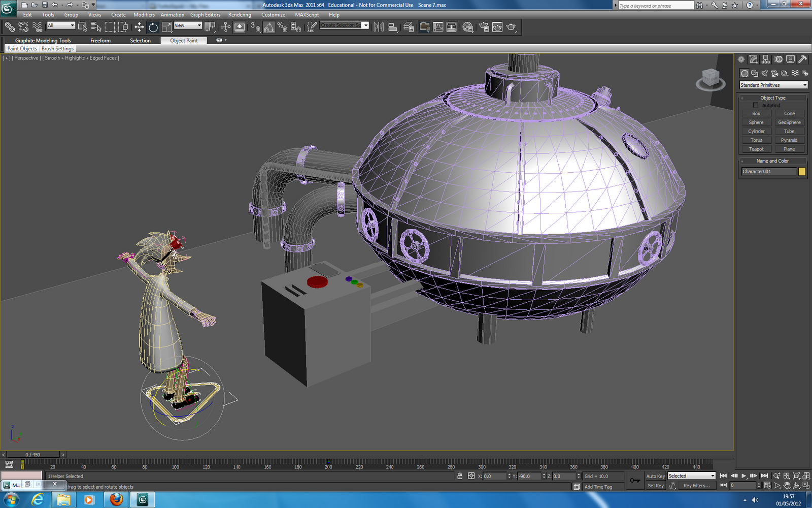
Task: Click the Brush Settings button
Action: click(57, 49)
